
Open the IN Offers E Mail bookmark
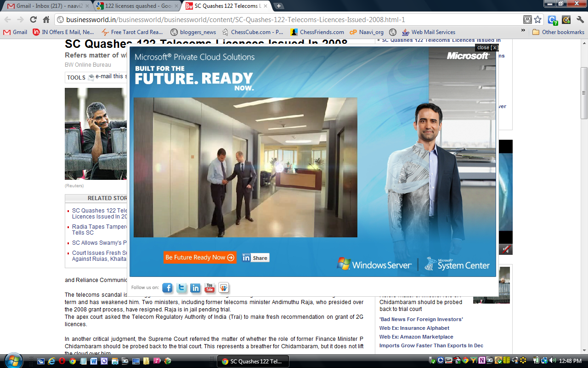[63, 32]
